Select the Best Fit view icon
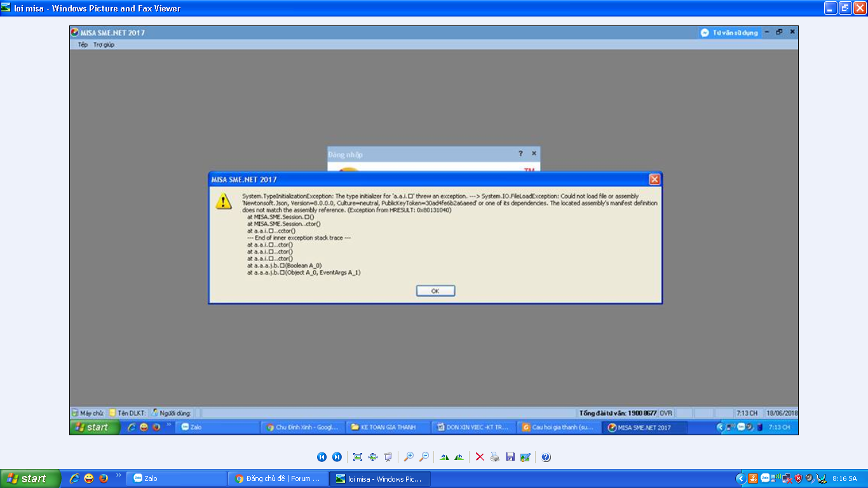Image resolution: width=868 pixels, height=488 pixels. [x=357, y=457]
